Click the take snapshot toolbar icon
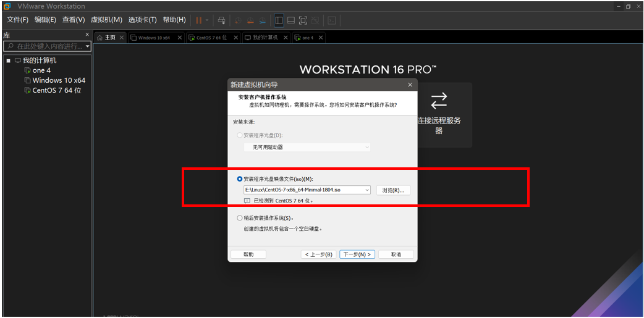 pos(238,20)
